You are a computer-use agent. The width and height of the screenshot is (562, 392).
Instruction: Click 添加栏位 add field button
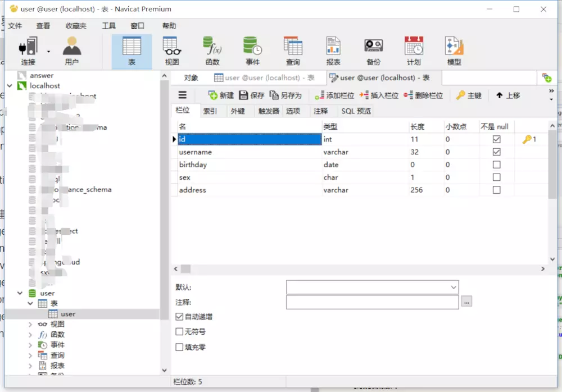coord(334,95)
